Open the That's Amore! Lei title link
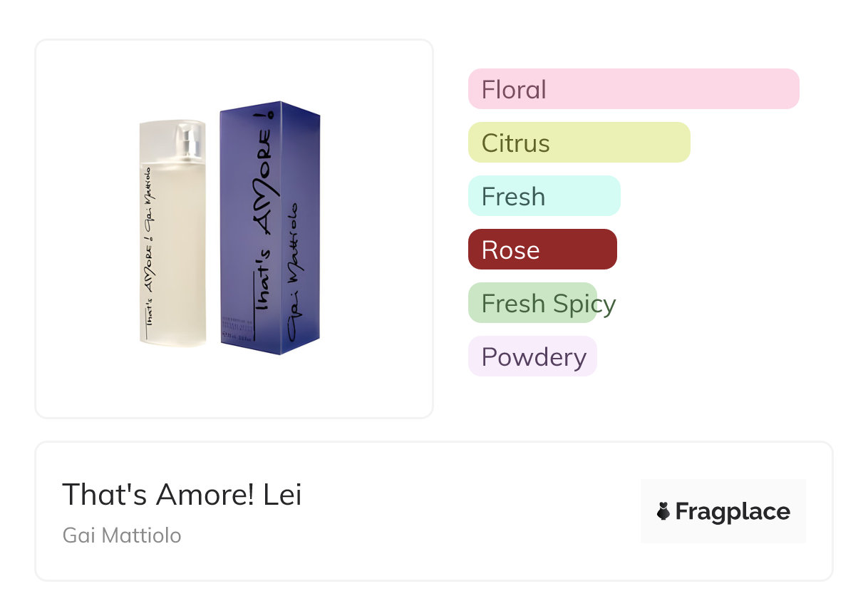The image size is (868, 616). 182,494
